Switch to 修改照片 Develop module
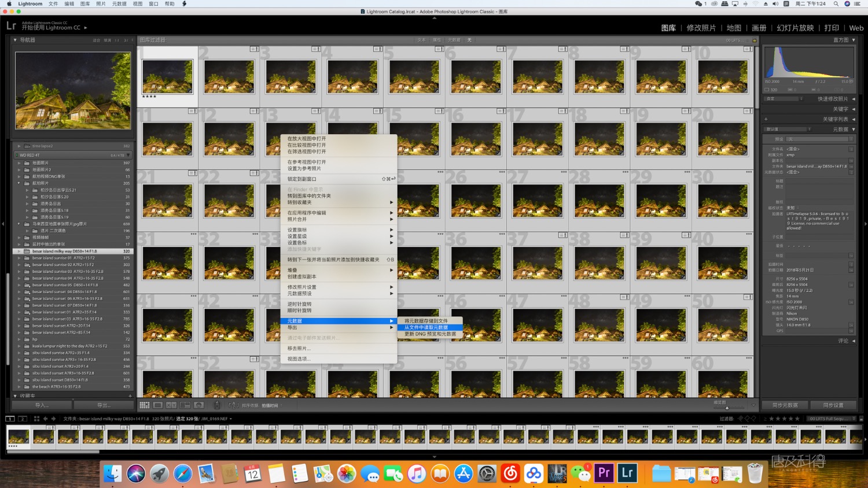This screenshot has width=868, height=488. point(701,28)
